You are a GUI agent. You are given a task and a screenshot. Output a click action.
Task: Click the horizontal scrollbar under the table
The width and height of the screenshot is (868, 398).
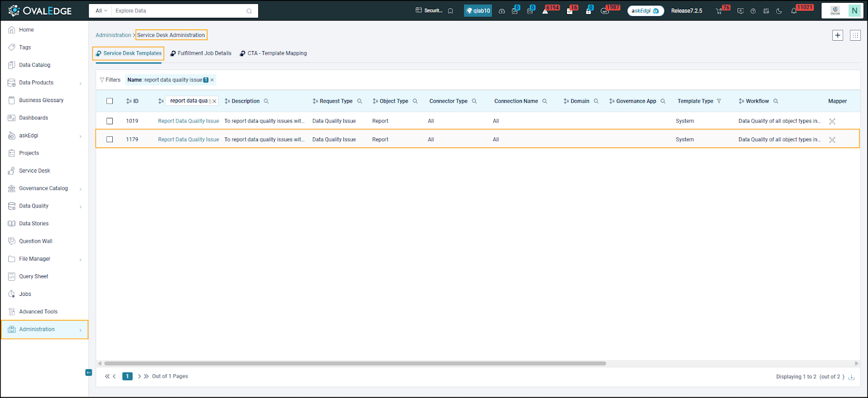coord(355,363)
